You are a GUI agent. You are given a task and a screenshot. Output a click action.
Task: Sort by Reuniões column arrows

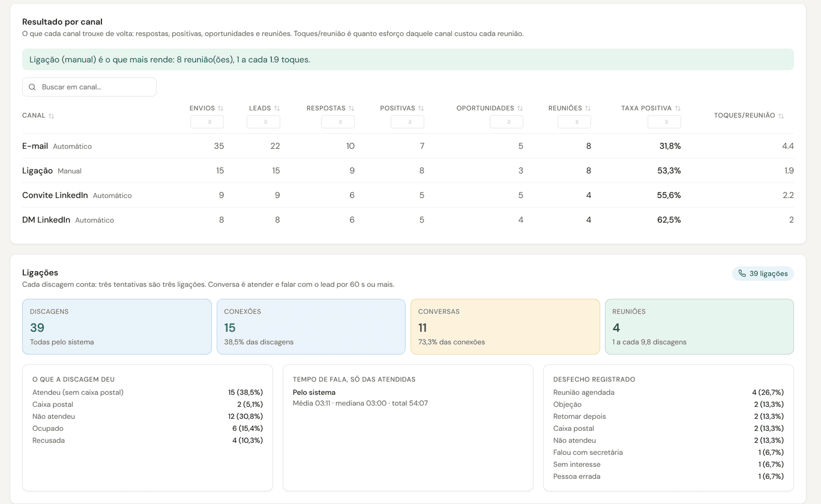(x=588, y=109)
